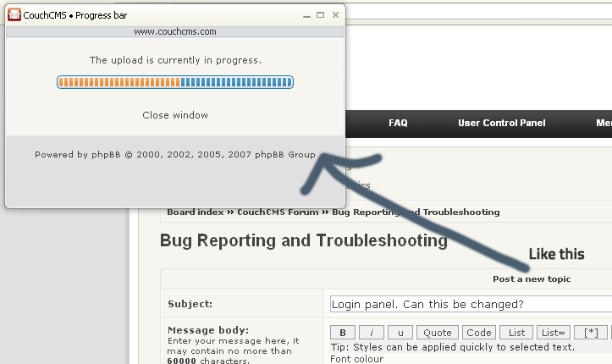Screen dimensions: 612x364
Task: Click the phpBB link in popup footer
Action: 106,155
